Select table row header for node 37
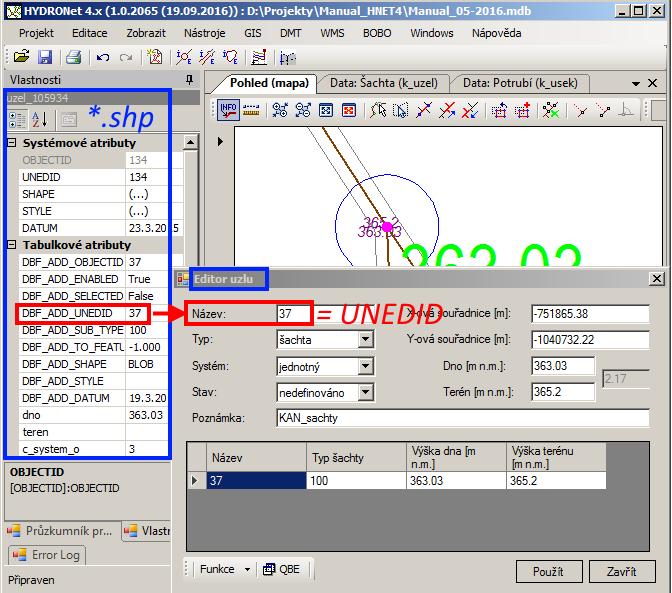The height and width of the screenshot is (593, 672). (x=197, y=480)
